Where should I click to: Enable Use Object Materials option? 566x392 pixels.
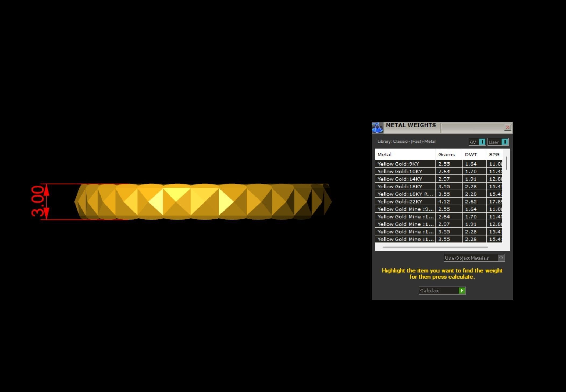pyautogui.click(x=501, y=258)
